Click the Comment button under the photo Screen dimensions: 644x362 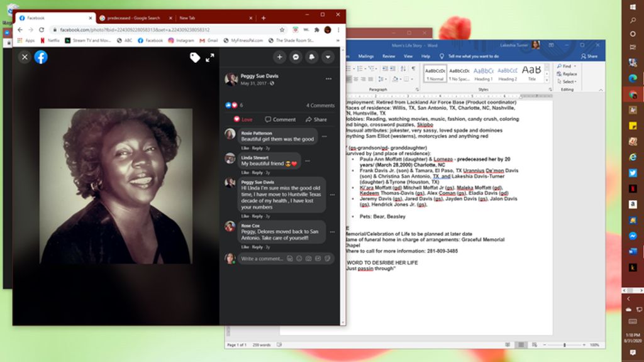280,119
